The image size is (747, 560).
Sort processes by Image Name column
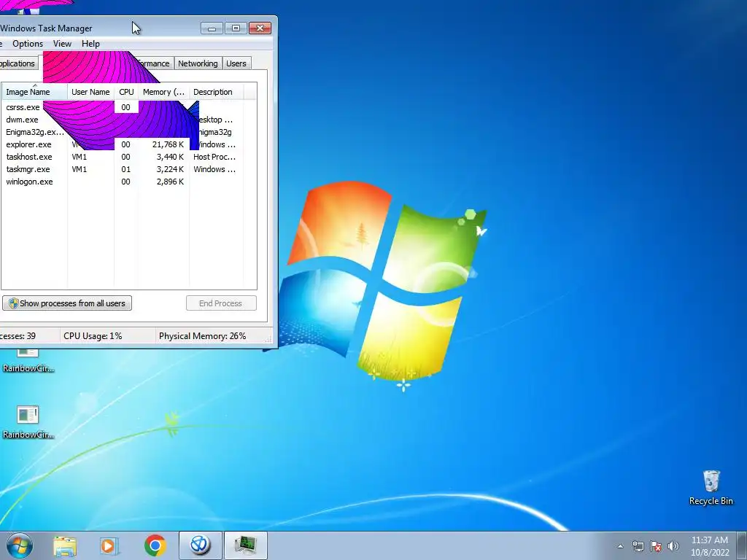pos(34,92)
